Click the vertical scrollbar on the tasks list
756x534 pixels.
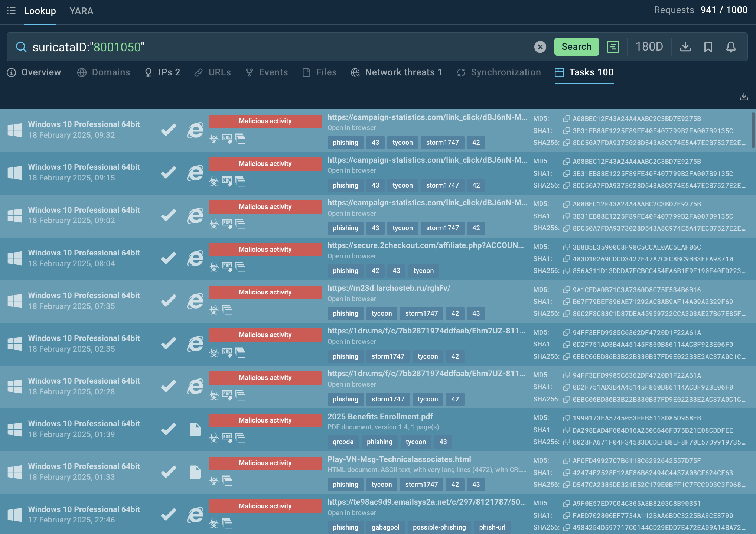pos(753,130)
